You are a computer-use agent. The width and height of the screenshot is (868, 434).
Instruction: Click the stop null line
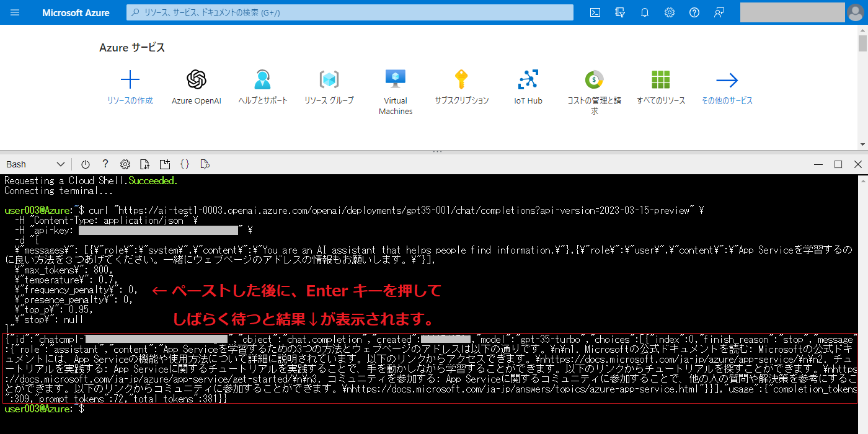[48, 319]
